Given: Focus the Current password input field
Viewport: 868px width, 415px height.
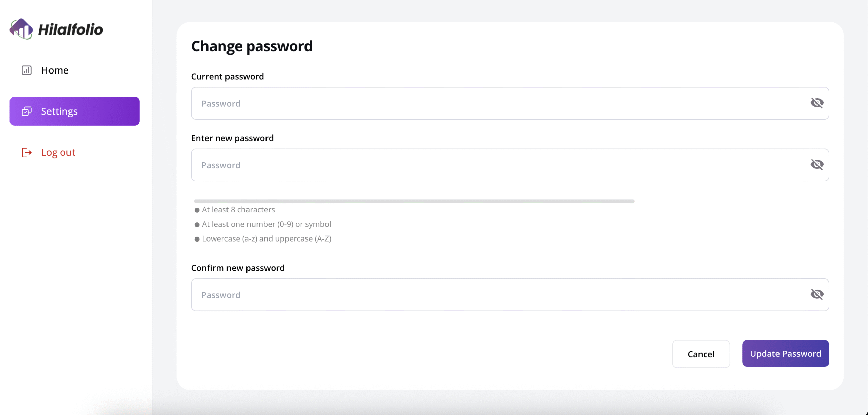Looking at the screenshot, I should pos(510,103).
